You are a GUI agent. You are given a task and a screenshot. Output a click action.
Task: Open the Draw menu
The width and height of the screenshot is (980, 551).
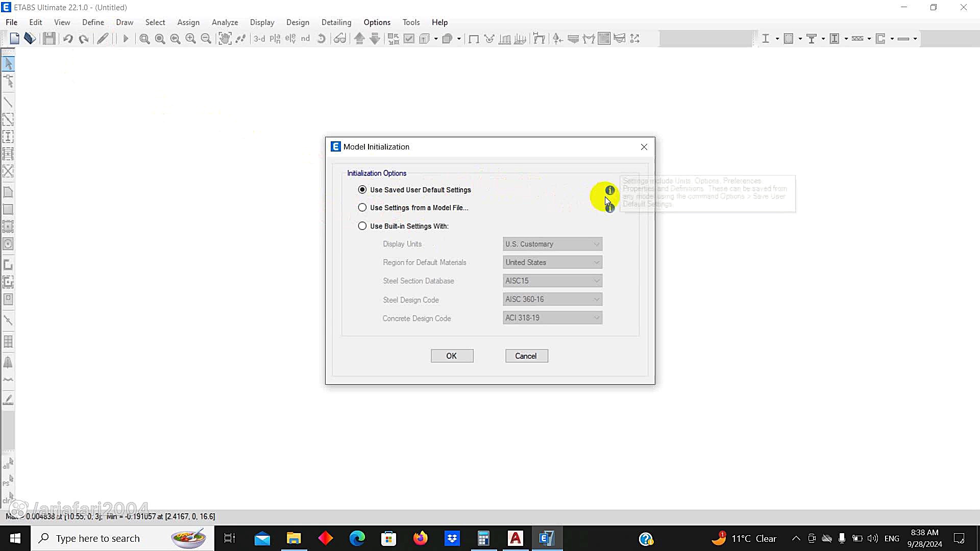[125, 22]
